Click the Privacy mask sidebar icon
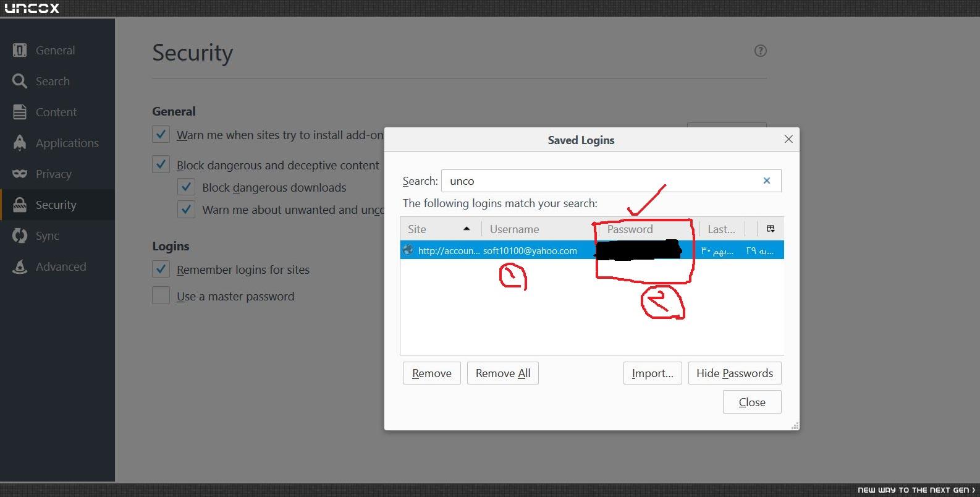980x497 pixels. [x=20, y=174]
